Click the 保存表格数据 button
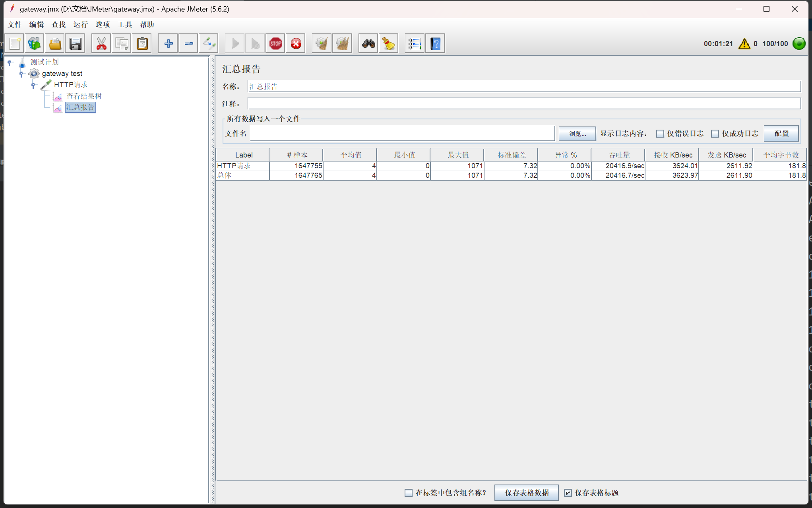The image size is (812, 508). pos(526,493)
